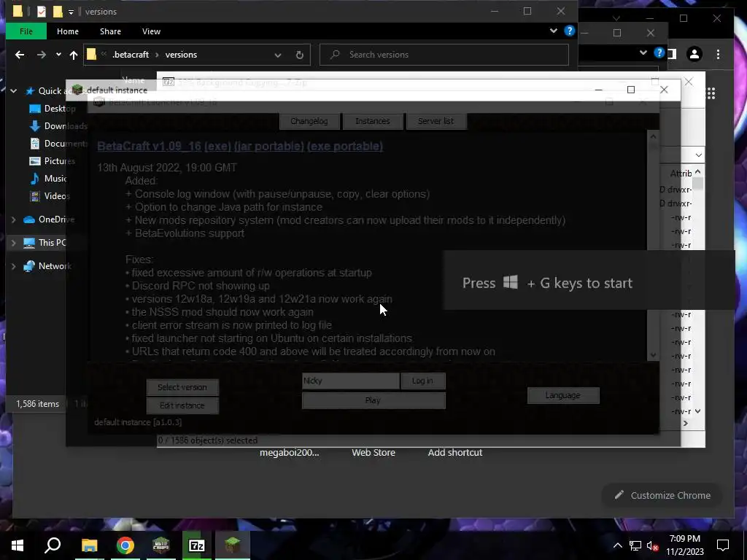The image size is (747, 560).
Task: Open the Web Store shortcut
Action: pos(373,452)
